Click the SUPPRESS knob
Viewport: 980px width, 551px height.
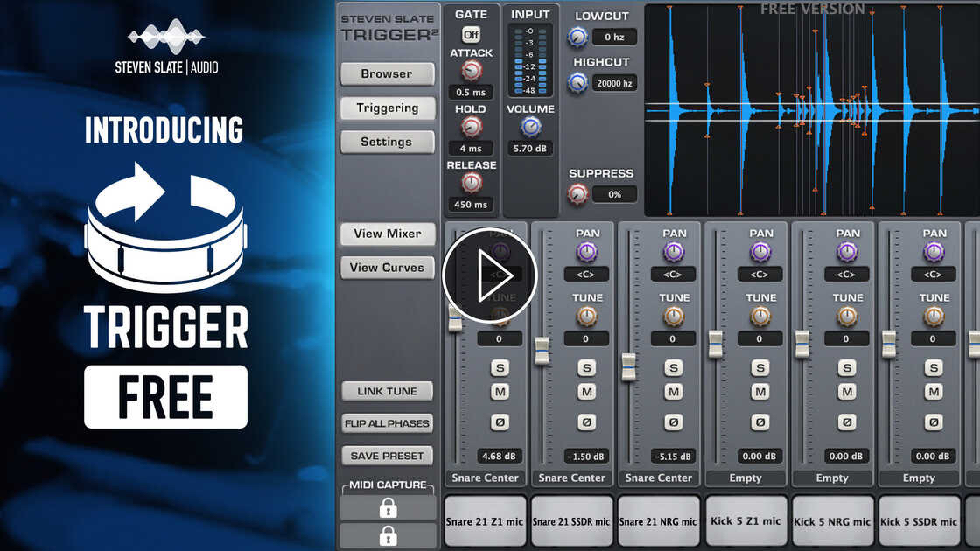pyautogui.click(x=577, y=194)
